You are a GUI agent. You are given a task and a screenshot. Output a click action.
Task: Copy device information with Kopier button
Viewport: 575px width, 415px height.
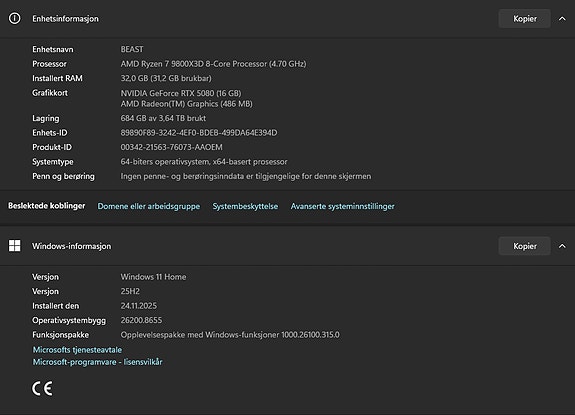(x=524, y=19)
